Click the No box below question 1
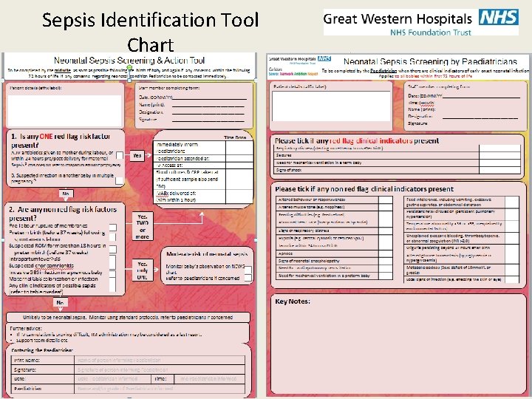The height and width of the screenshot is (399, 532). (66, 194)
